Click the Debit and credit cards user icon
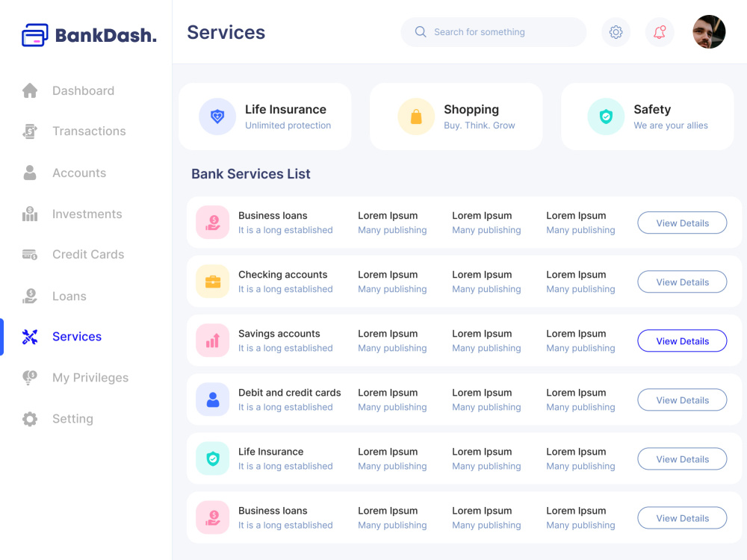 click(x=213, y=399)
